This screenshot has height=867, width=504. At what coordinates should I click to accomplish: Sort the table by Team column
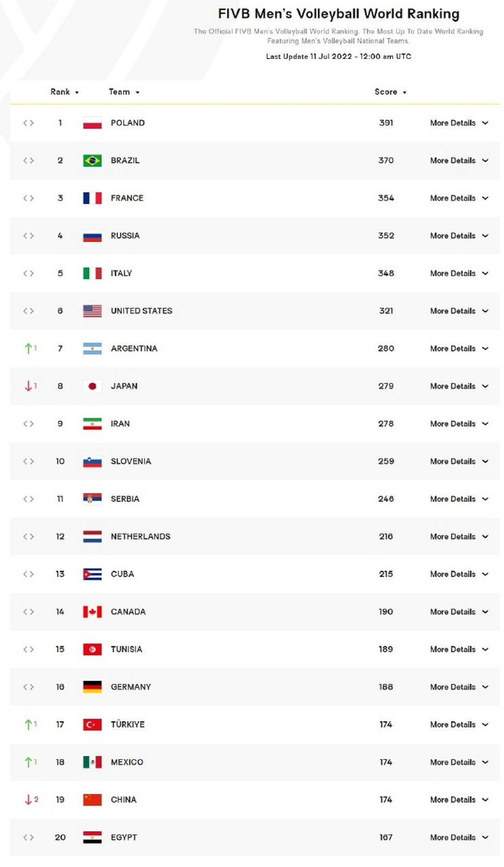pos(124,92)
